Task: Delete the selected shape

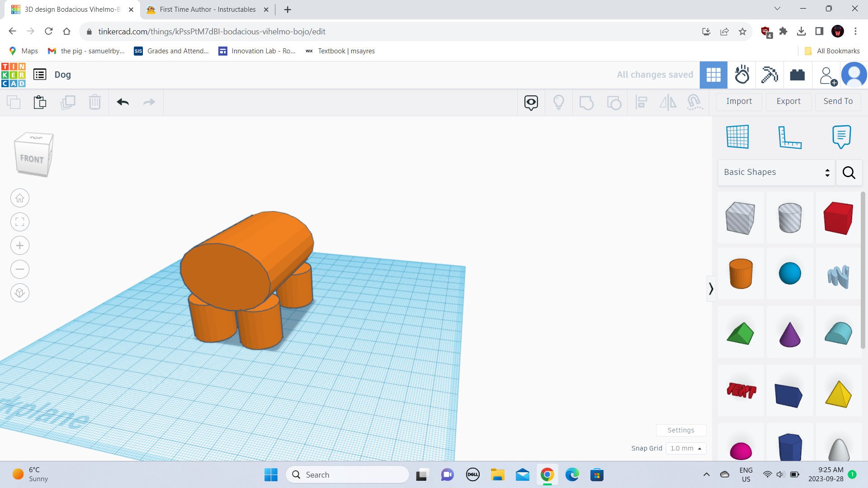Action: pyautogui.click(x=95, y=102)
